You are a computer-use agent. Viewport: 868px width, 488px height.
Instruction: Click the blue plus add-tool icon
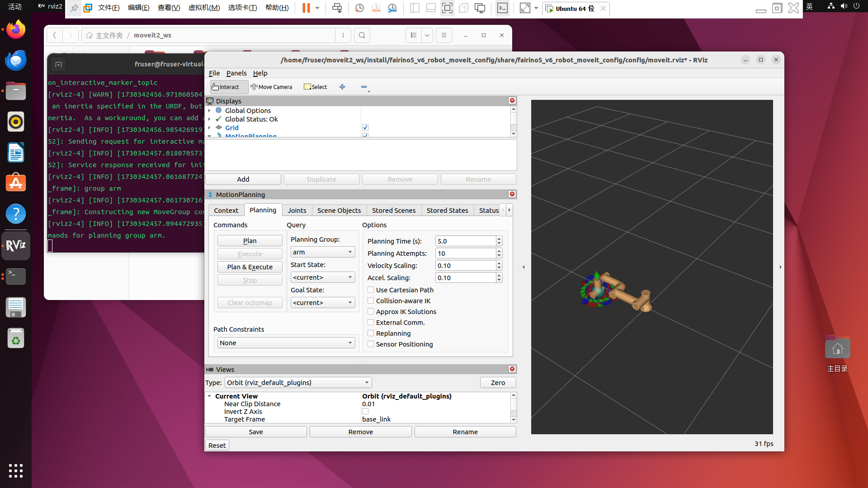pyautogui.click(x=342, y=87)
